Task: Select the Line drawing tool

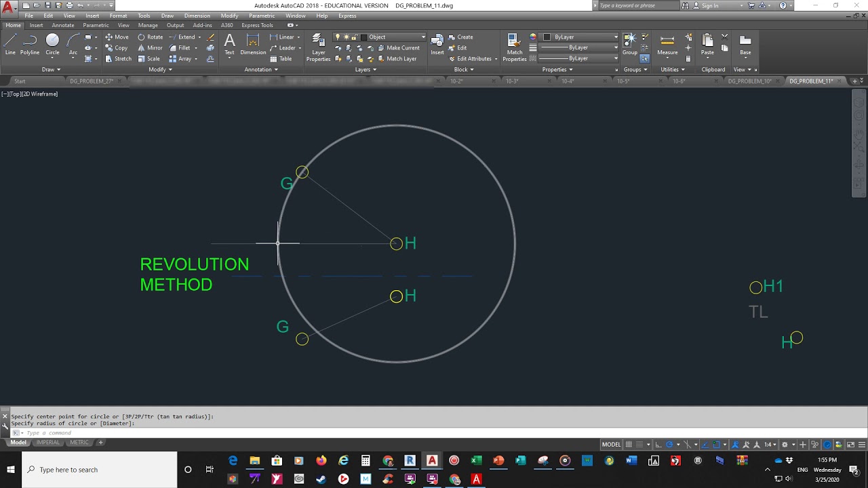Action: point(10,44)
